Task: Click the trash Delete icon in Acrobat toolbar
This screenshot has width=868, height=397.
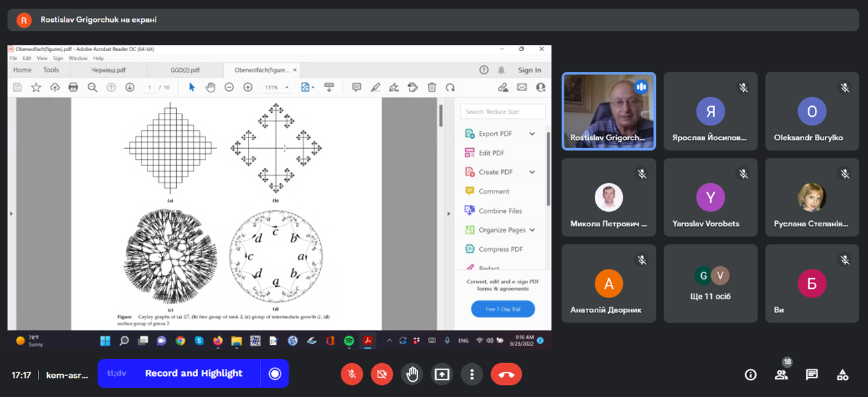Action: click(x=432, y=87)
